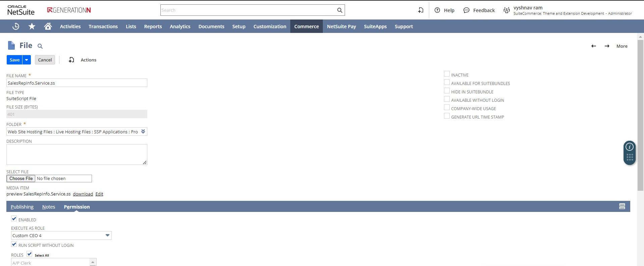Click the File Name input field
Screen dimensions: 644x266
(77, 83)
